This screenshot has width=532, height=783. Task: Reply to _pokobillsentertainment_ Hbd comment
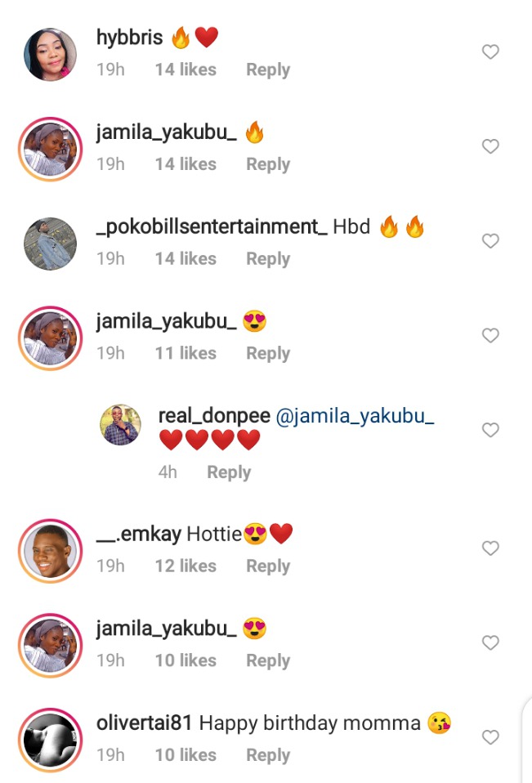tap(268, 259)
